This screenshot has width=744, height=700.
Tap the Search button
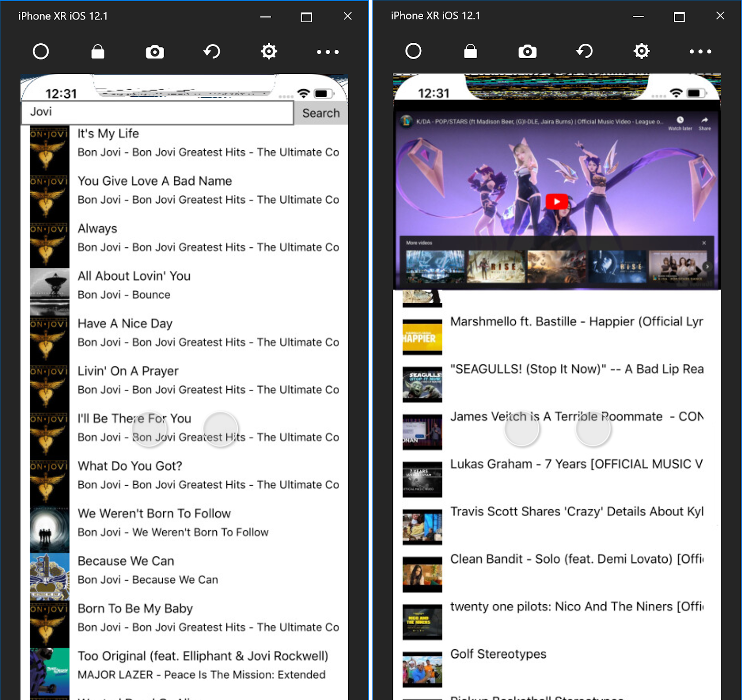click(x=321, y=113)
